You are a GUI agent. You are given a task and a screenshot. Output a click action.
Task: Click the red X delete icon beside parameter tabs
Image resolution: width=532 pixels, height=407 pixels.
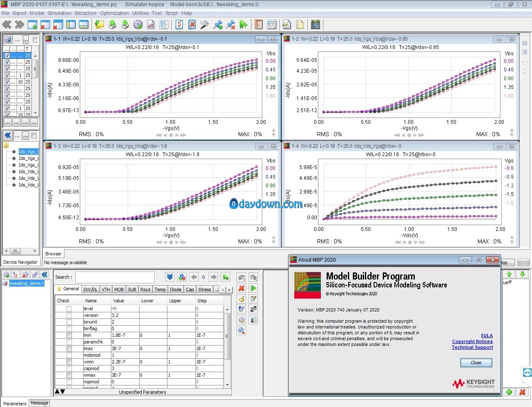point(241,288)
